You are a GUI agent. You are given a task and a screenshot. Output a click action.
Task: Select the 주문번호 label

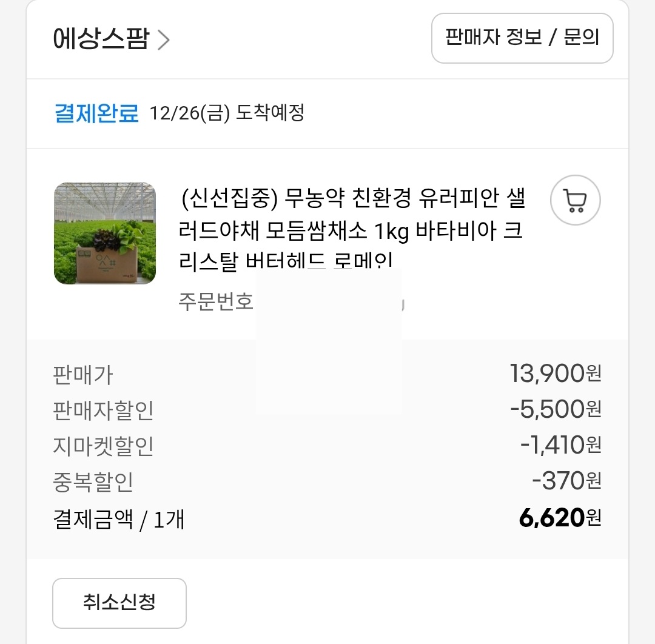click(216, 301)
